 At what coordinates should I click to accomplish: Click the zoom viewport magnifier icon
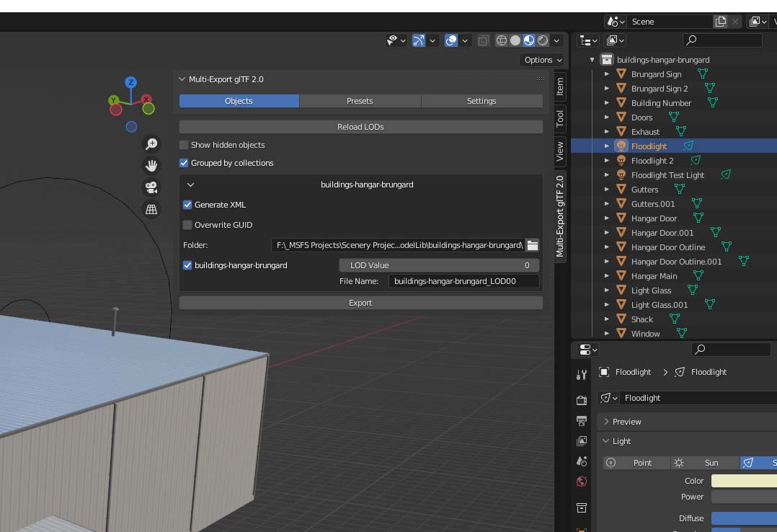[x=151, y=144]
